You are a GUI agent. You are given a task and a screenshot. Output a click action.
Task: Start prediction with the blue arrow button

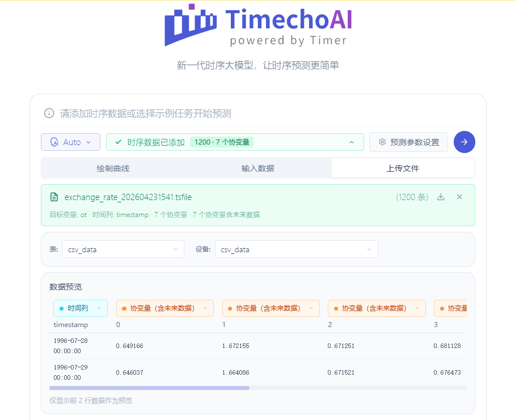point(464,142)
